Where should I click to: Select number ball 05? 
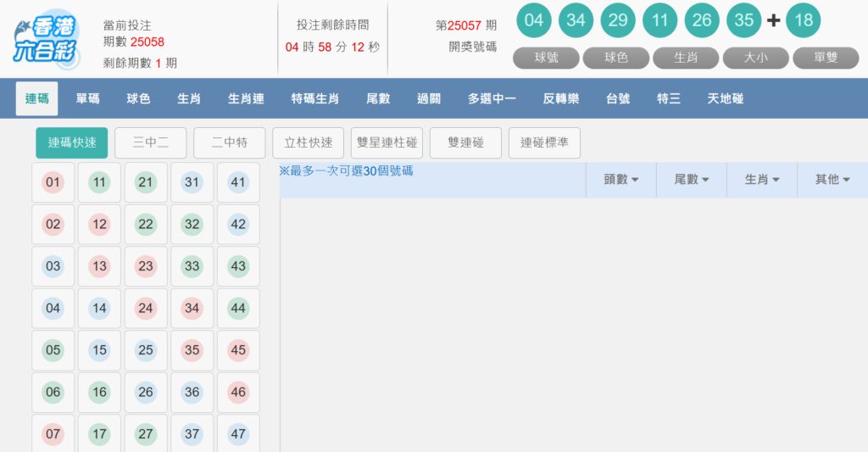click(53, 350)
